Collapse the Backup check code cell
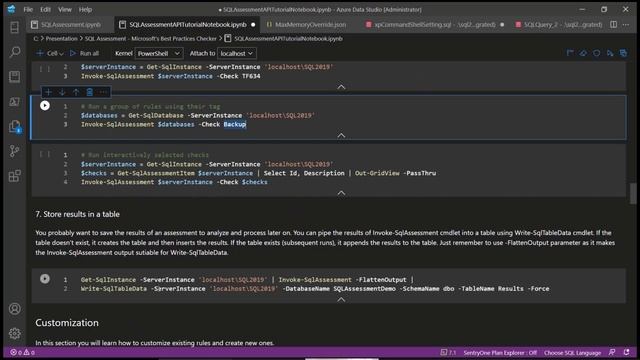Screen dimensions: 640x360 tap(341, 135)
